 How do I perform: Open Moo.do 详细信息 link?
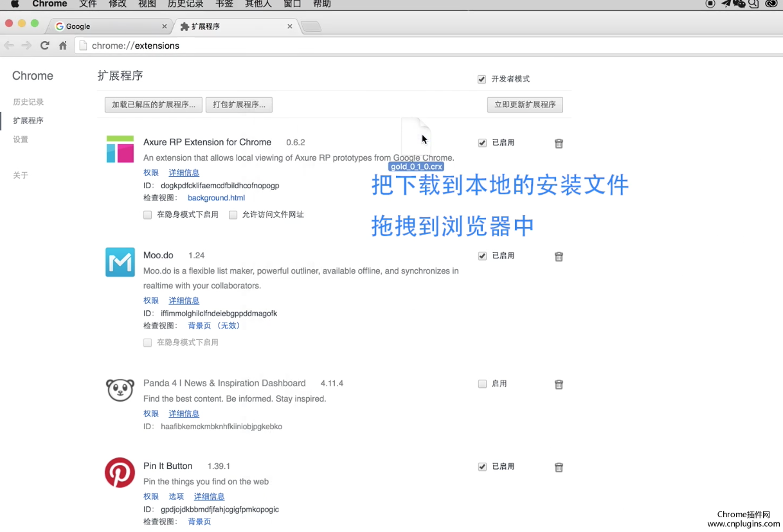pos(184,301)
